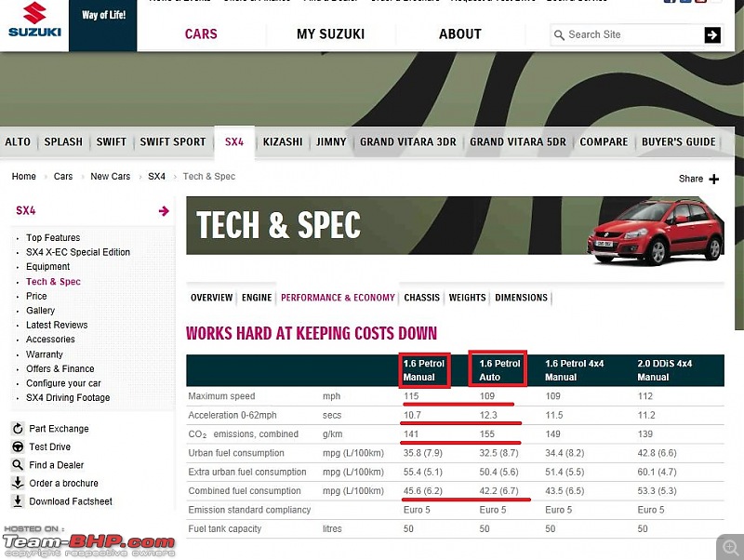Select the KIZASHI model tab
744x560 pixels.
pyautogui.click(x=283, y=142)
